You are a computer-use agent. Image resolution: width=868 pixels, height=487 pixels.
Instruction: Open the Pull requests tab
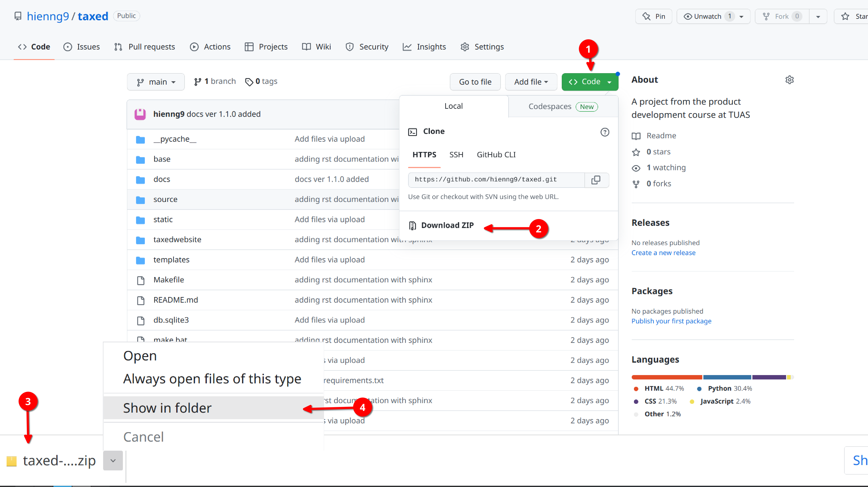pyautogui.click(x=145, y=47)
